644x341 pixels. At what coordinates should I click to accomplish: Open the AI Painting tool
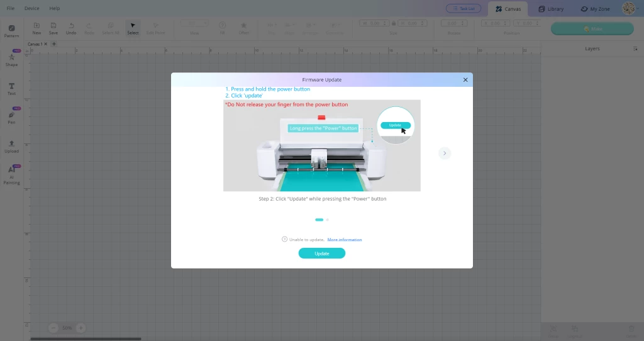pos(11,175)
